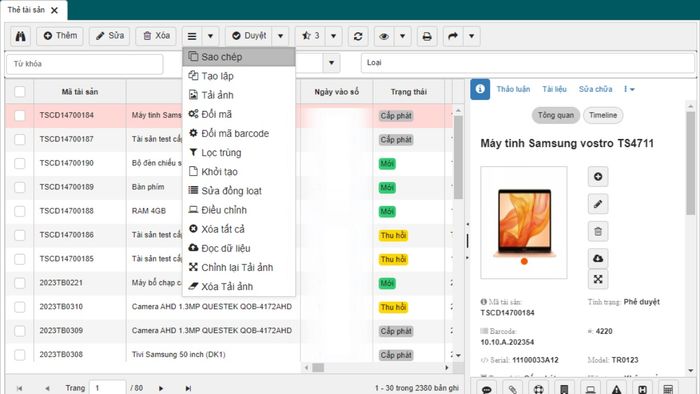Close the Thẻ tài sản tab
700x394 pixels.
[54, 10]
